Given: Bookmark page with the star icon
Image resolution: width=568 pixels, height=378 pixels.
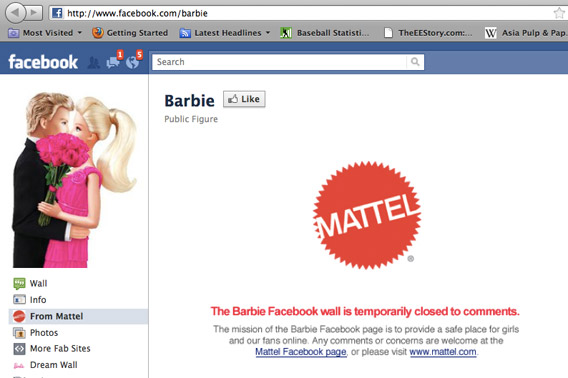Looking at the screenshot, I should pyautogui.click(x=559, y=13).
